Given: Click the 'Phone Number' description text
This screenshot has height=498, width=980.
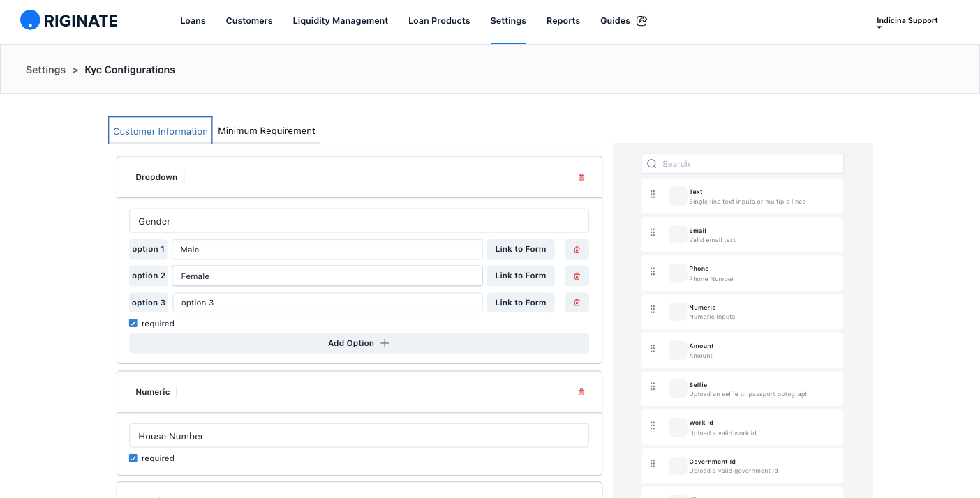Looking at the screenshot, I should click(x=711, y=279).
